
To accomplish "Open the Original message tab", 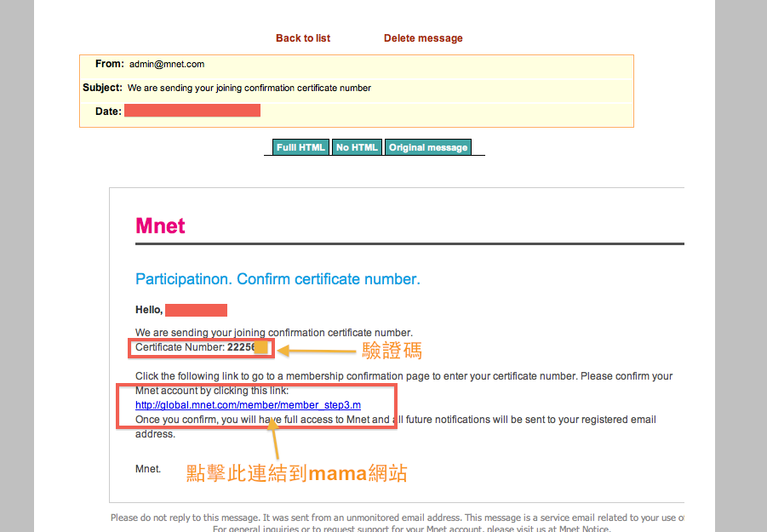I will (428, 147).
